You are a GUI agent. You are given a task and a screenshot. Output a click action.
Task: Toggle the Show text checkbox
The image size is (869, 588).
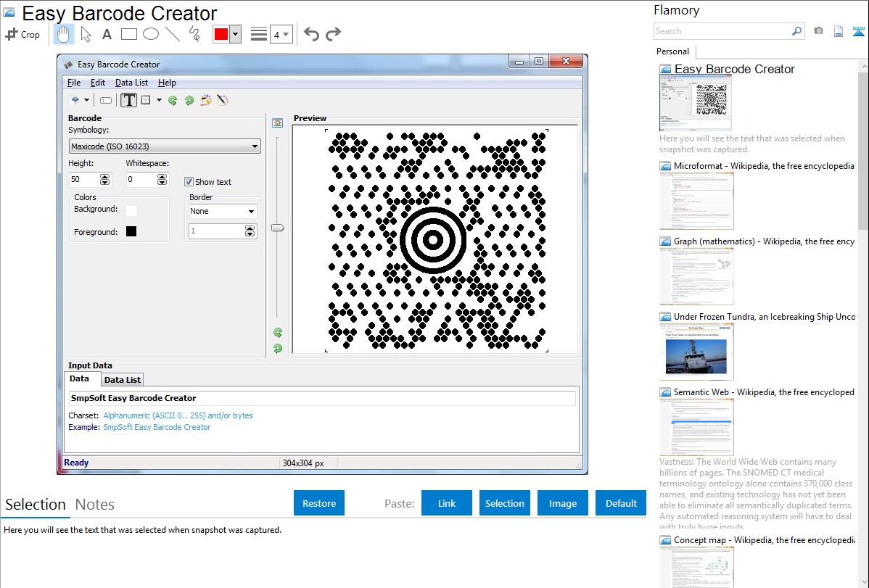click(189, 182)
